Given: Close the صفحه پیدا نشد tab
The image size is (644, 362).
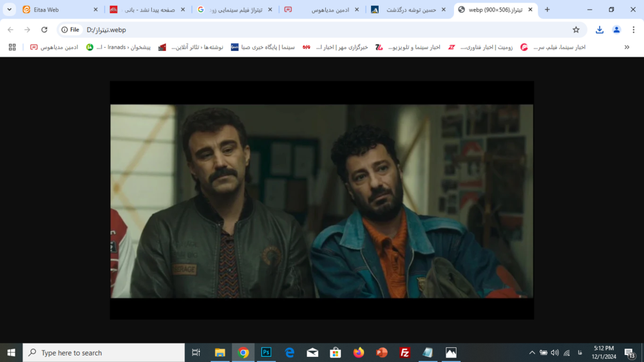Looking at the screenshot, I should pyautogui.click(x=183, y=10).
